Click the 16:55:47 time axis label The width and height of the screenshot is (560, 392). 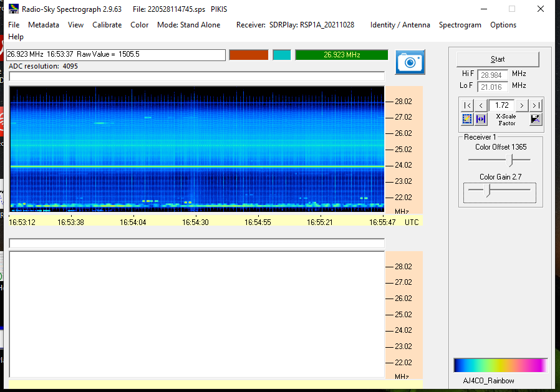click(382, 222)
